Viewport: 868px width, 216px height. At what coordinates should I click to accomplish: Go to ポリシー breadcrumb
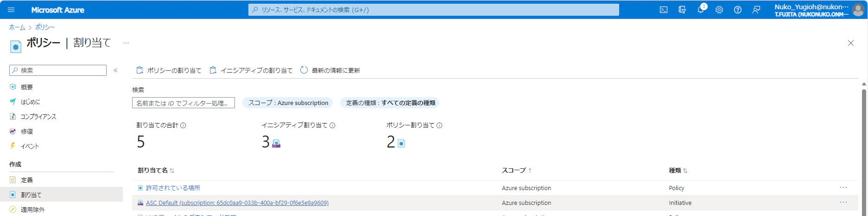tap(45, 27)
